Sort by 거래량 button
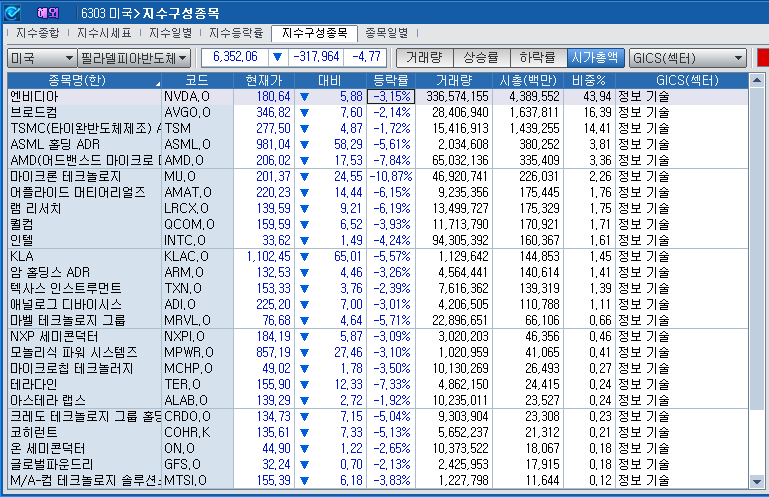 (425, 57)
